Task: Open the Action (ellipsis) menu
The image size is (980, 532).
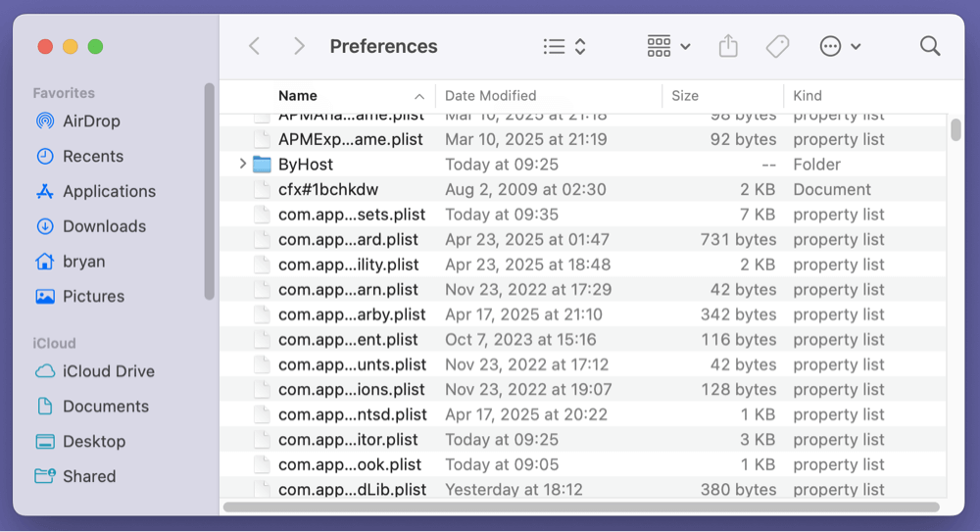Action: click(x=840, y=46)
